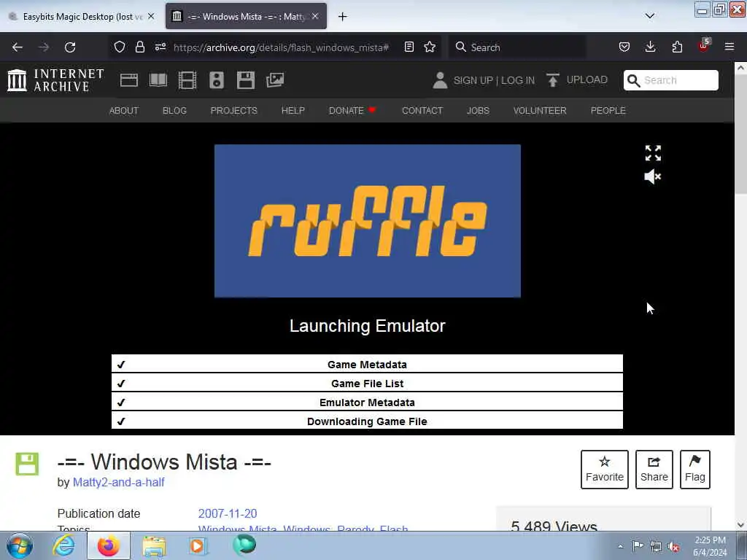Click the UPLOAD link text
The width and height of the screenshot is (747, 560).
pyautogui.click(x=587, y=79)
